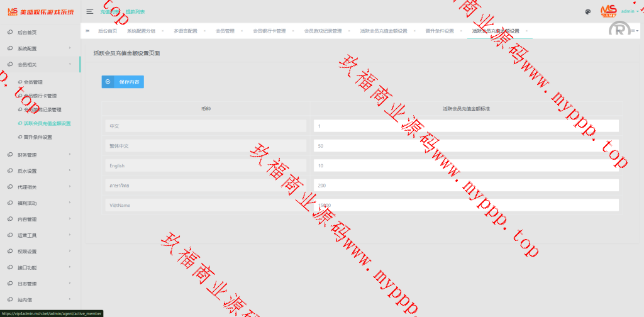Select 晋升条件设置 in the sidebar
This screenshot has width=644, height=317.
[38, 137]
